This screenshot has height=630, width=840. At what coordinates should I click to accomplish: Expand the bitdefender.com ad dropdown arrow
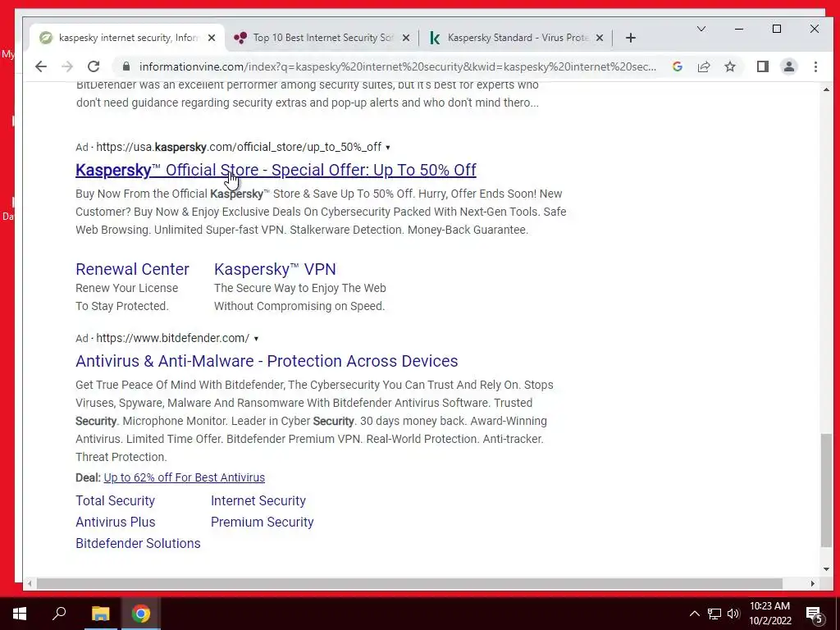(256, 339)
